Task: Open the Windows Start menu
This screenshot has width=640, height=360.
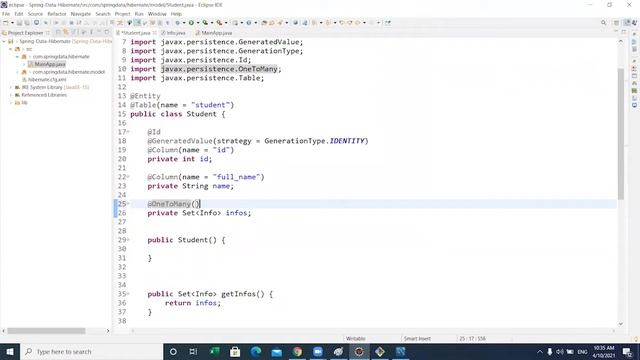Action: pyautogui.click(x=10, y=351)
